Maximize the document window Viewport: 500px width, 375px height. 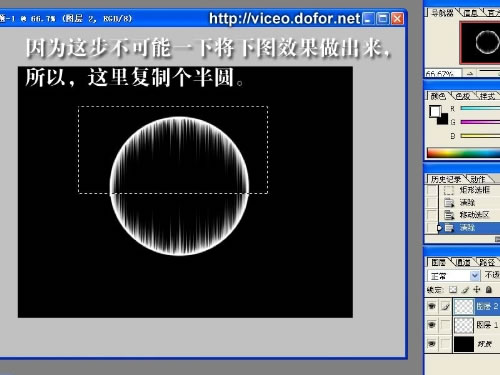click(383, 18)
